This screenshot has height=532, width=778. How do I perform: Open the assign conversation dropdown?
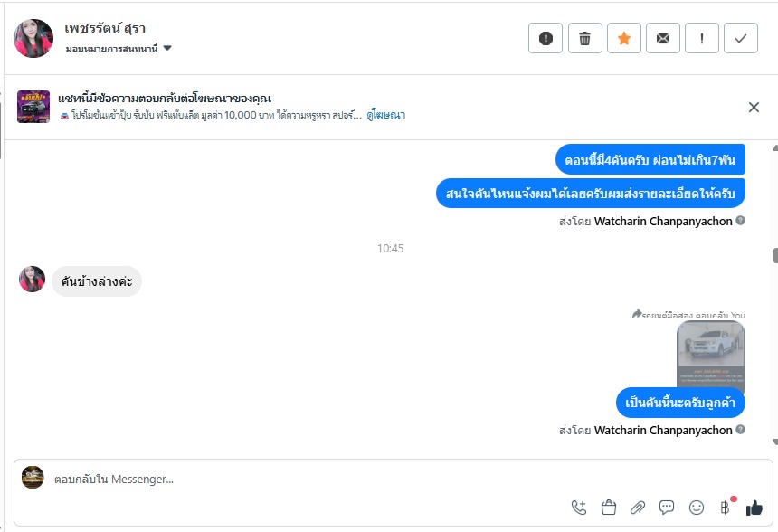pos(119,49)
